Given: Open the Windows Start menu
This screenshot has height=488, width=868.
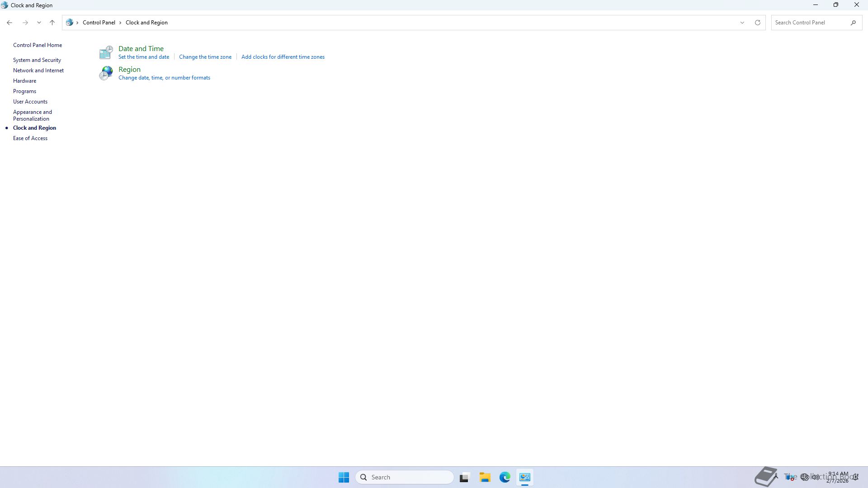Looking at the screenshot, I should coord(344,477).
